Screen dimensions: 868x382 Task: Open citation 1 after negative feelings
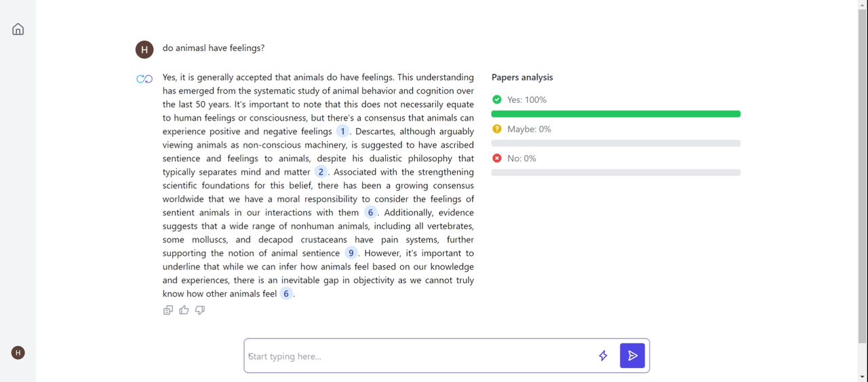pos(343,131)
